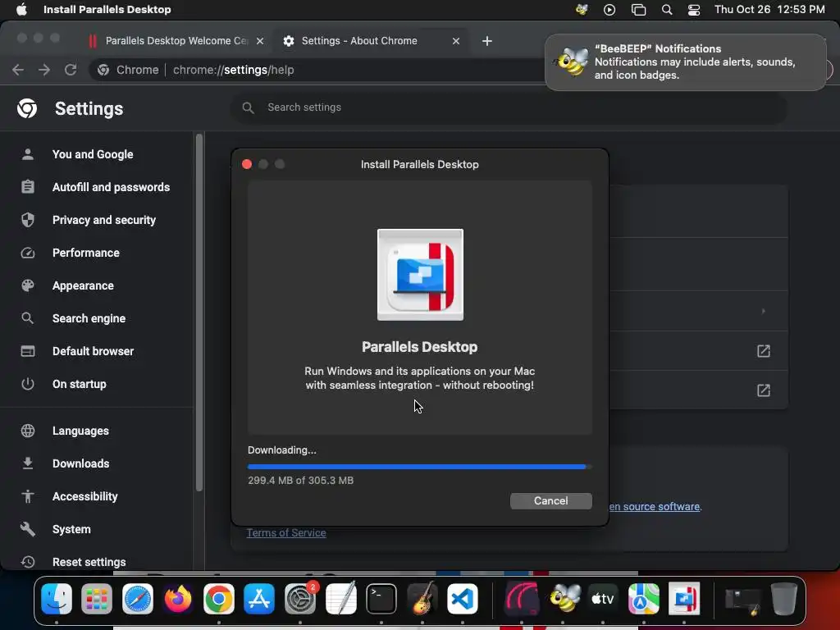
Task: Switch to Parallels Desktop Welcome Center tab
Action: [176, 41]
